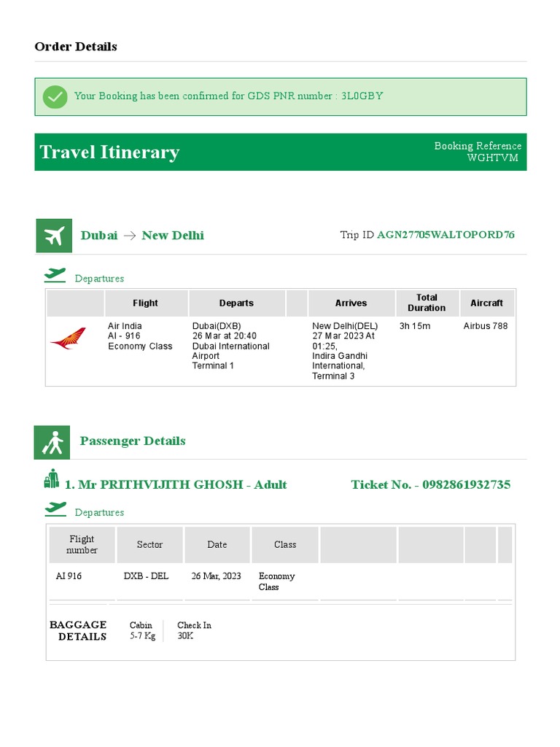Click the Check In 30K baggage allowance

(194, 630)
